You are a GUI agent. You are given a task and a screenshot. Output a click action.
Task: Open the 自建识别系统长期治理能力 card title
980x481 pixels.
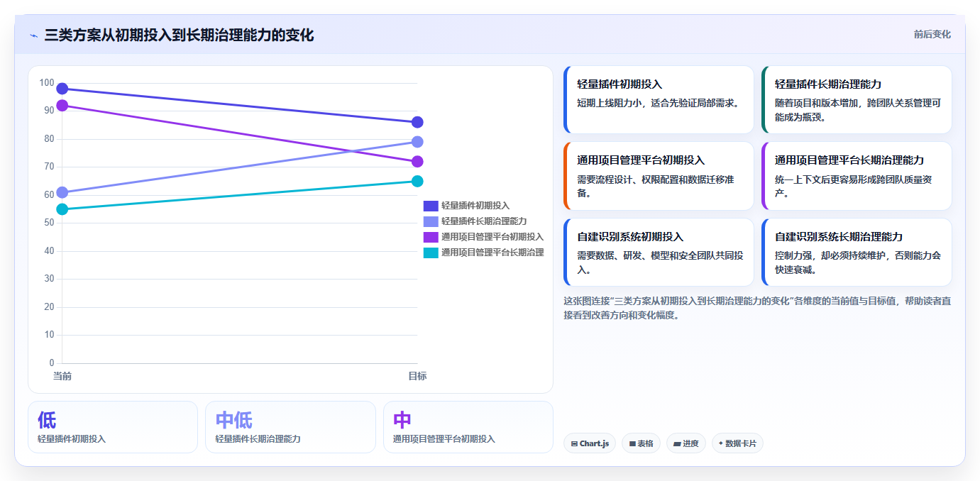(x=839, y=237)
